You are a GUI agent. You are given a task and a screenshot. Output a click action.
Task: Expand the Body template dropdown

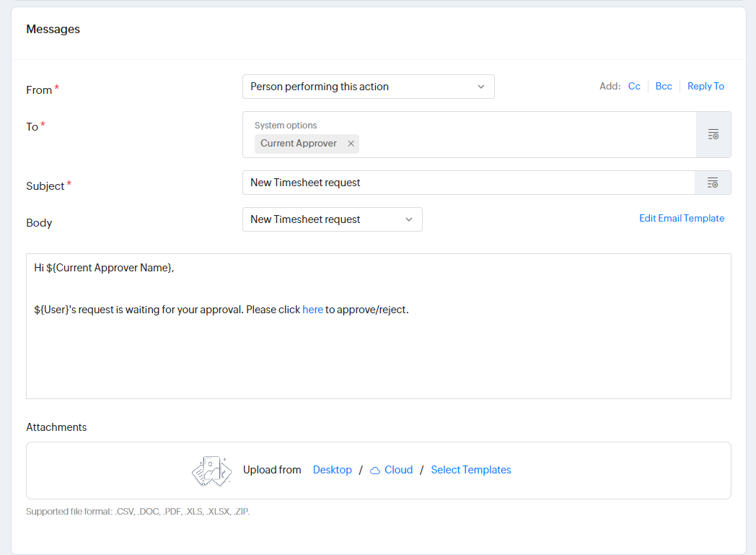pyautogui.click(x=332, y=219)
